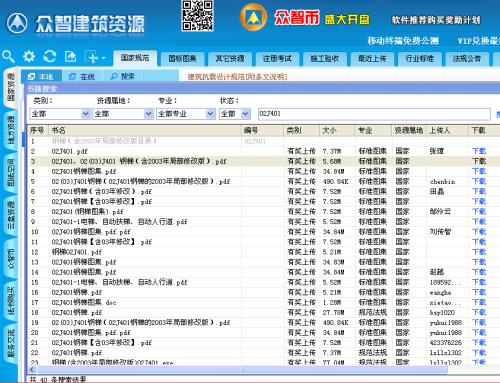Select the 本地 sub-tab

(41, 77)
